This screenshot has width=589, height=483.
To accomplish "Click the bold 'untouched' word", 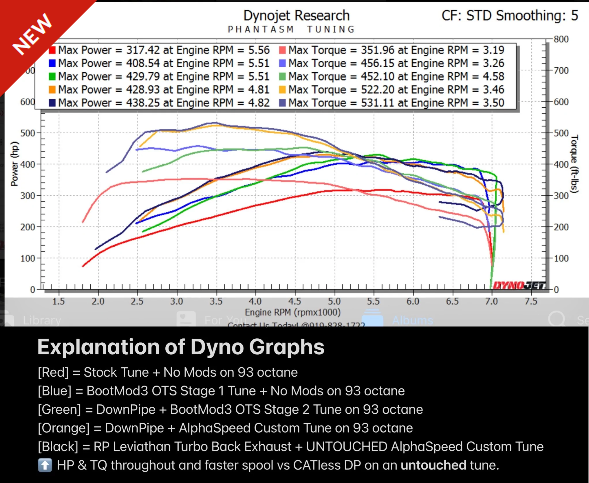I will tap(433, 465).
